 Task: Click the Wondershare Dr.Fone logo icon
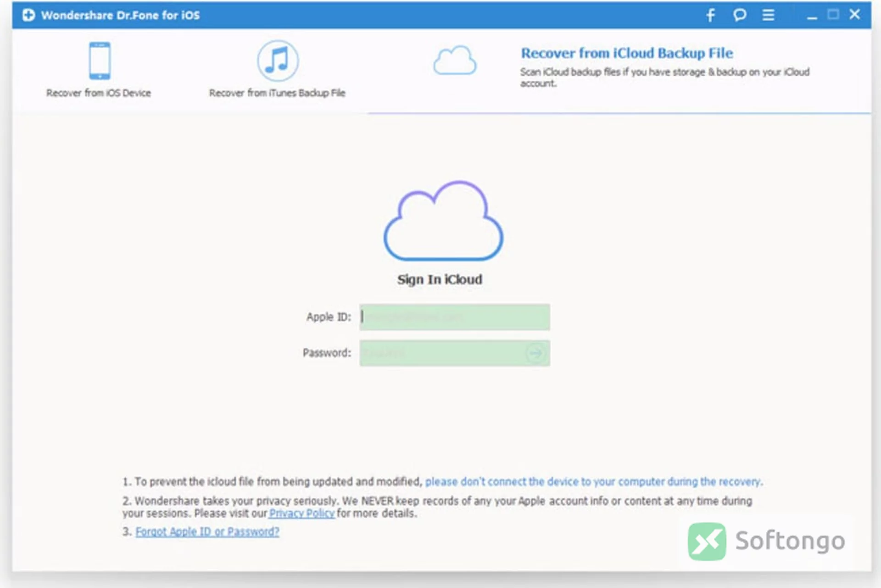coord(28,15)
